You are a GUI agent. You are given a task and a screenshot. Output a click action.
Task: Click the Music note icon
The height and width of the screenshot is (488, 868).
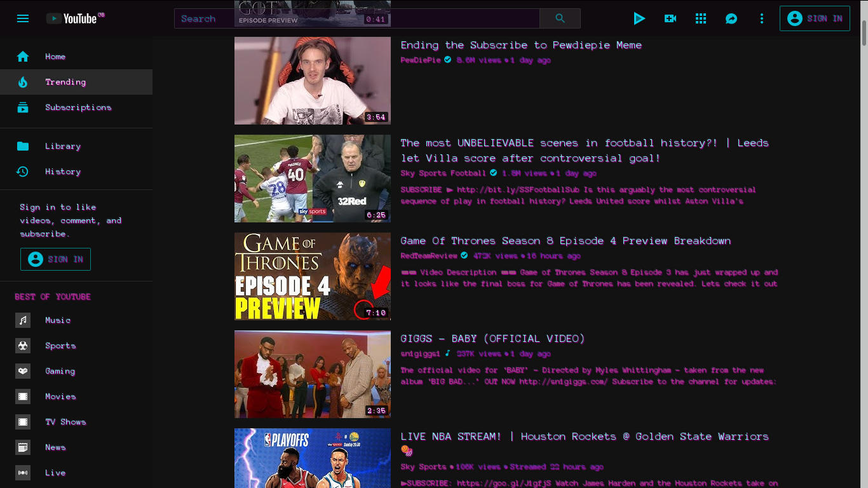click(x=23, y=320)
